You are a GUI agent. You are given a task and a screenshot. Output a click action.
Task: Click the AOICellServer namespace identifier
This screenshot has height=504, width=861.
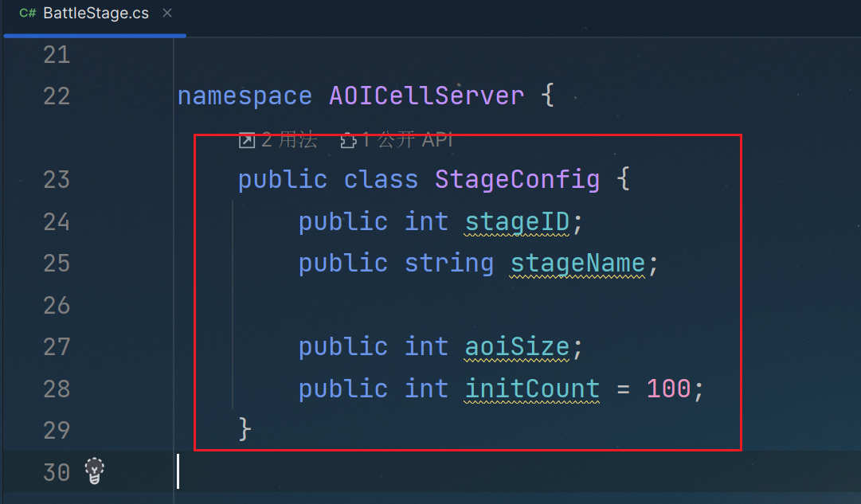tap(426, 96)
